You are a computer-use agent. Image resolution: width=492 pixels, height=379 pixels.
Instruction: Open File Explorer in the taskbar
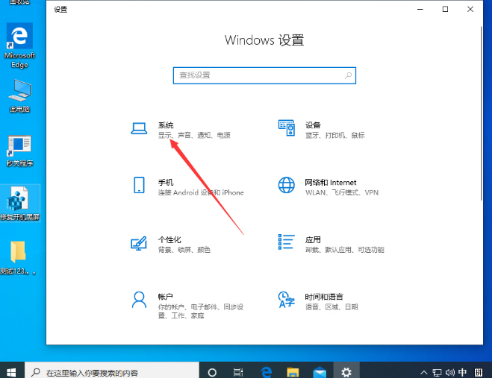293,372
